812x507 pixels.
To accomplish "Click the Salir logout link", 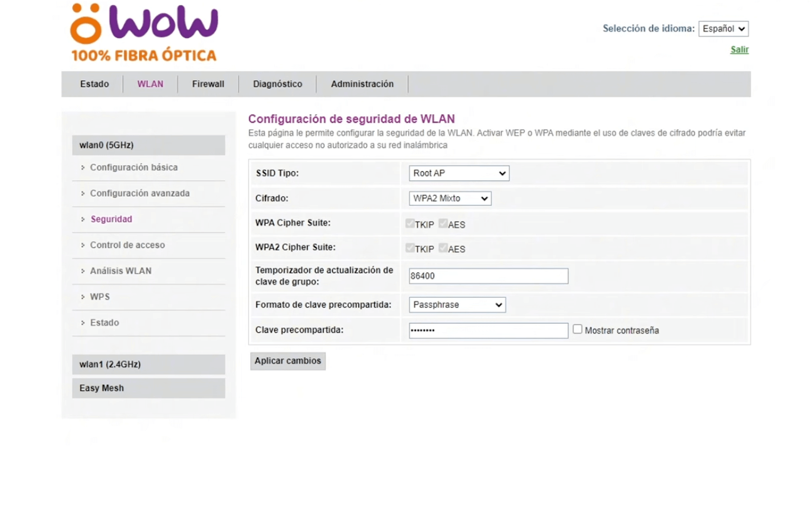I will (x=739, y=50).
